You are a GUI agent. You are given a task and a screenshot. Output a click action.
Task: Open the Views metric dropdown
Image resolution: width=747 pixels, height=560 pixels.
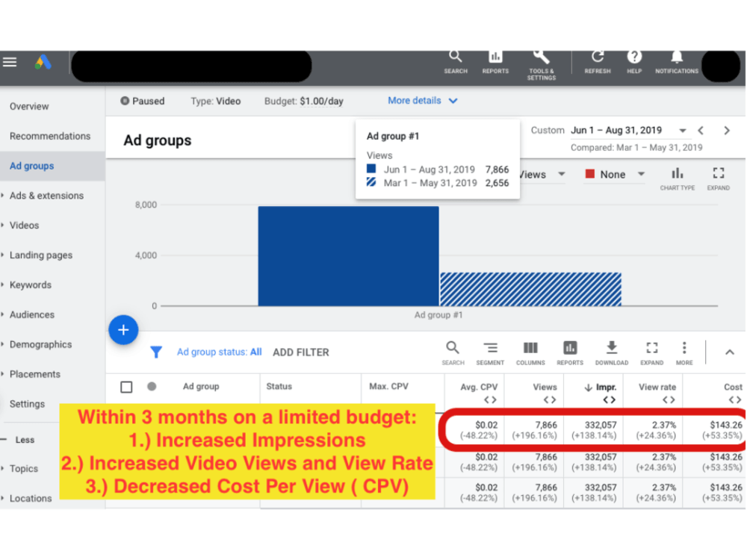pos(542,174)
